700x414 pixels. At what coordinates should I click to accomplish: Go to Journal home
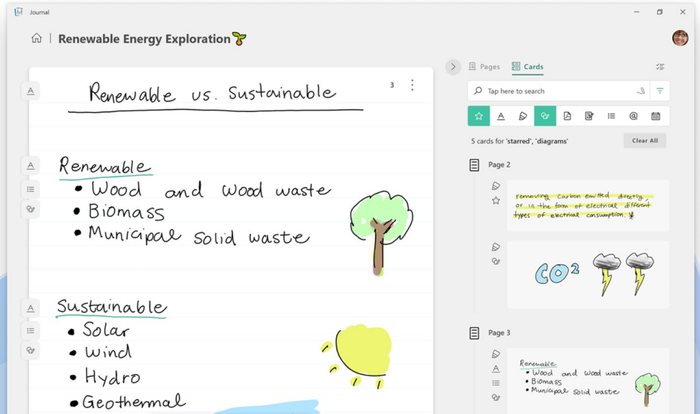37,39
